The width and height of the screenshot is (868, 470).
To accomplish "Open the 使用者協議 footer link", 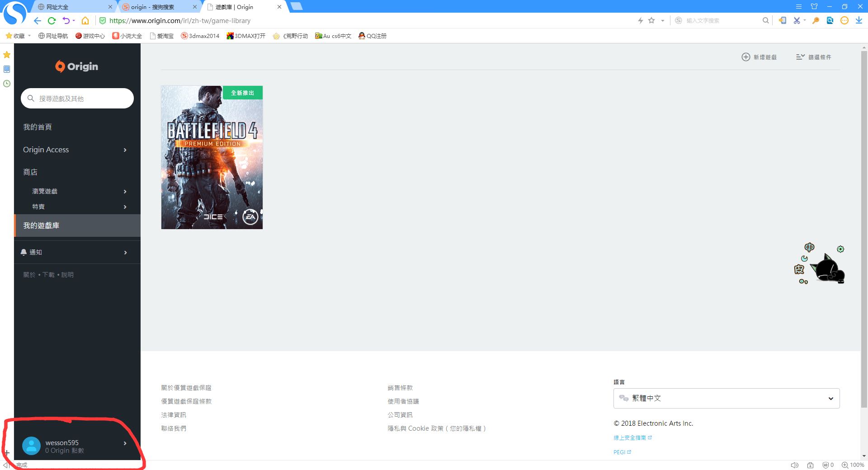I will tap(403, 401).
